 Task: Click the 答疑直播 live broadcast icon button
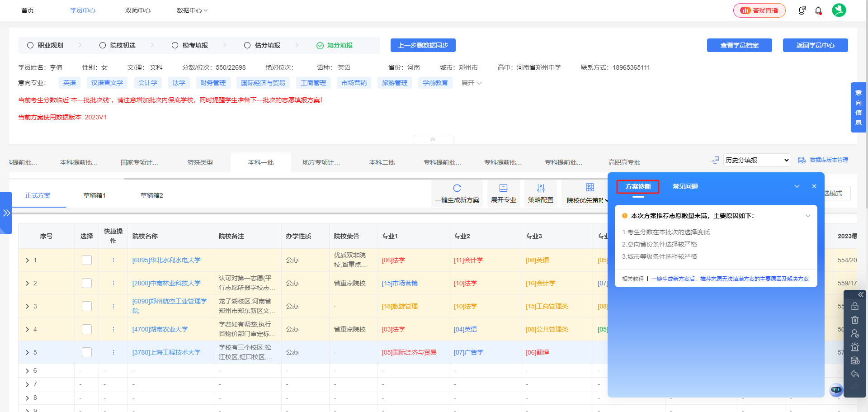click(759, 10)
